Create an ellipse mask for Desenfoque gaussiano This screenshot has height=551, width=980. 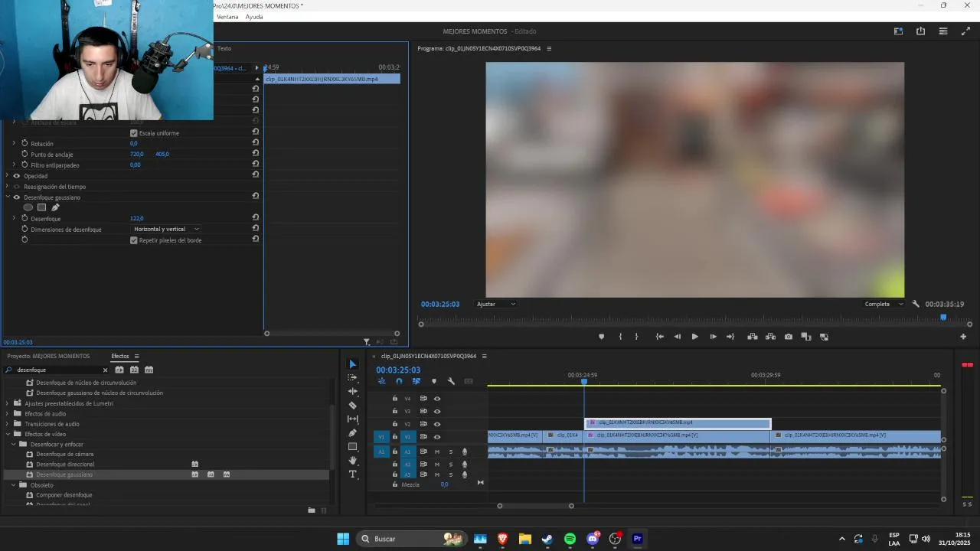28,207
